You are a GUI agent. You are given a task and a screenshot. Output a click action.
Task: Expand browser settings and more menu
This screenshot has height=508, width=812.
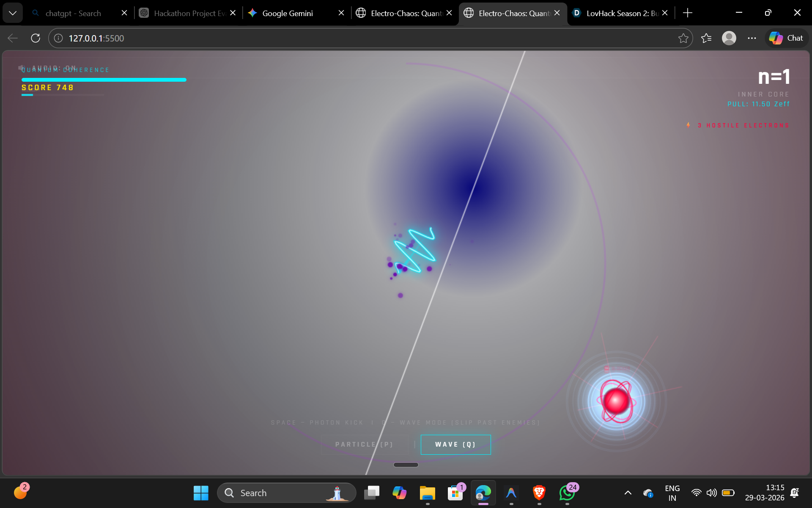(x=752, y=38)
